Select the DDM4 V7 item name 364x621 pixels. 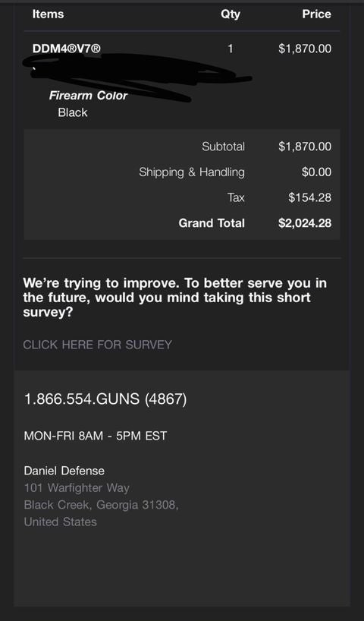(67, 49)
